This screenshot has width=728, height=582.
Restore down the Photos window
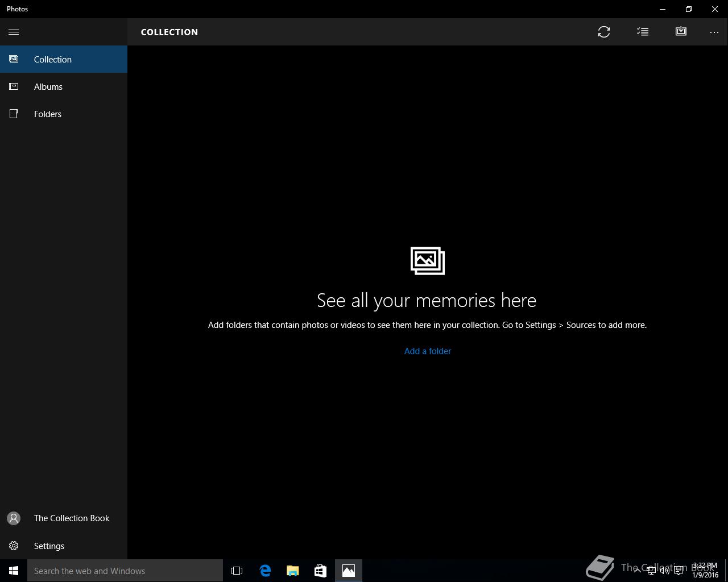(689, 9)
